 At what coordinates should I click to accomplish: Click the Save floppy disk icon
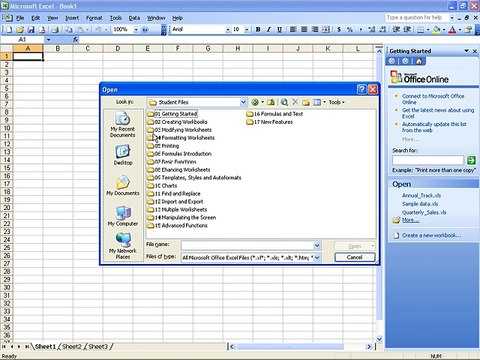pos(31,30)
